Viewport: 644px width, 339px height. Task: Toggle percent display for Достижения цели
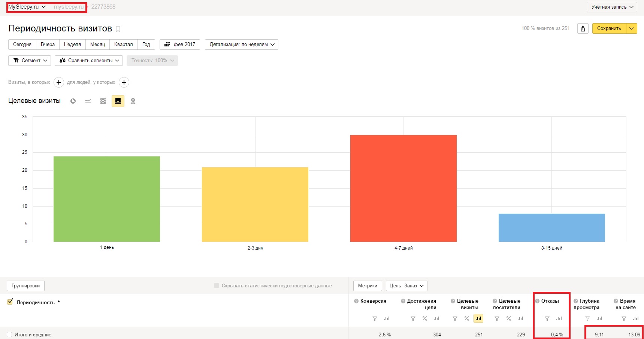(x=425, y=319)
